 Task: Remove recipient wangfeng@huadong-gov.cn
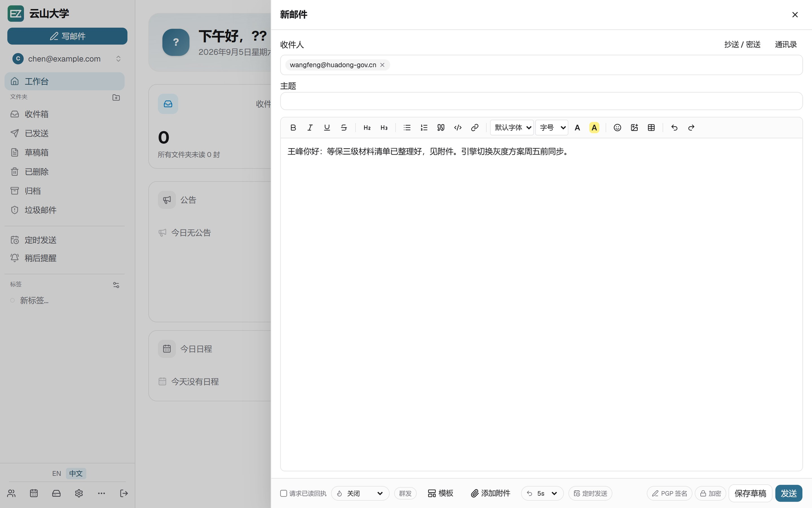pos(382,65)
